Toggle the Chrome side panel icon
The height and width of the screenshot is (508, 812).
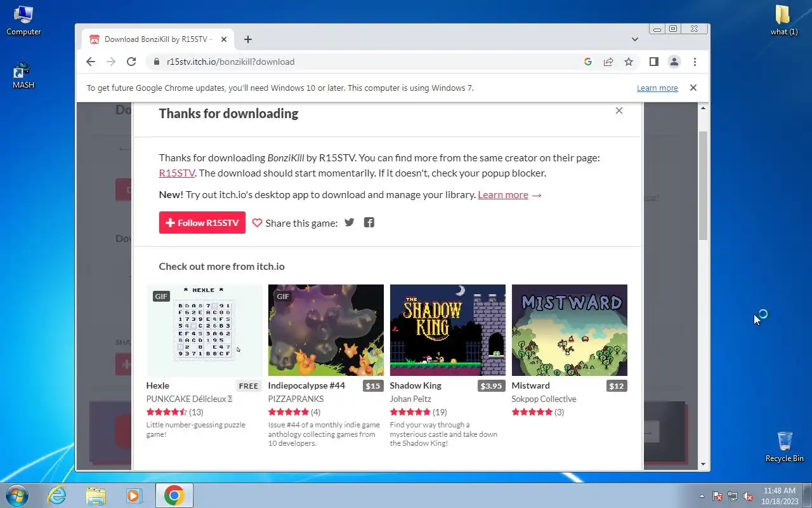(653, 62)
